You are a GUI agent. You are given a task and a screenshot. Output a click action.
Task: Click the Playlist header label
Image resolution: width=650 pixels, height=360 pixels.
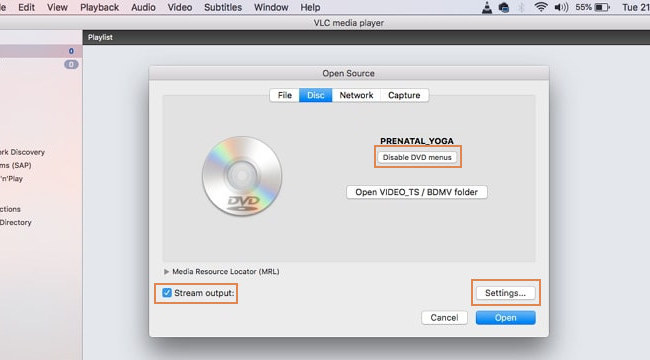[100, 37]
